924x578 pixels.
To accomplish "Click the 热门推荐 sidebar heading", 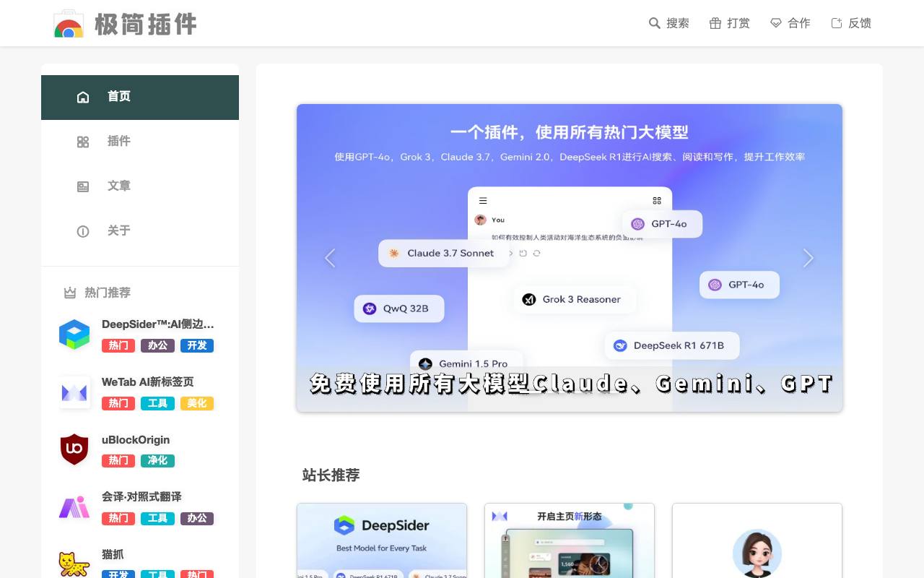I will pyautogui.click(x=108, y=293).
